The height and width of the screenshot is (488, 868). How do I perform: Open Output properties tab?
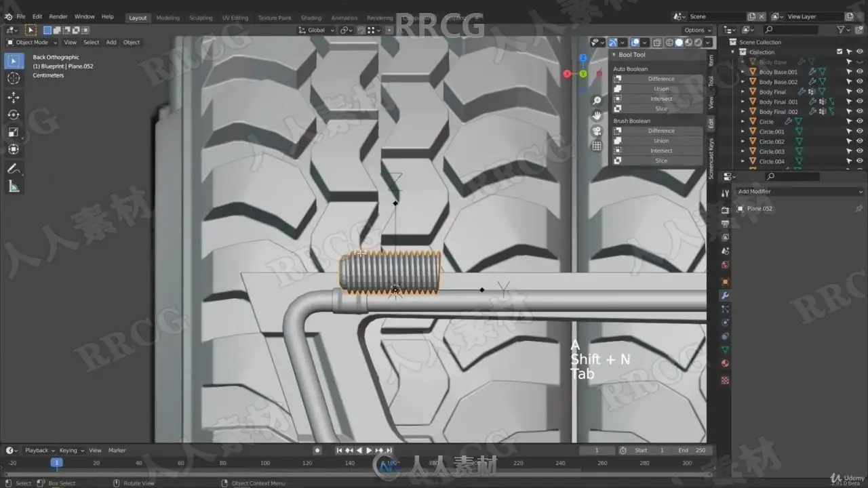(725, 223)
